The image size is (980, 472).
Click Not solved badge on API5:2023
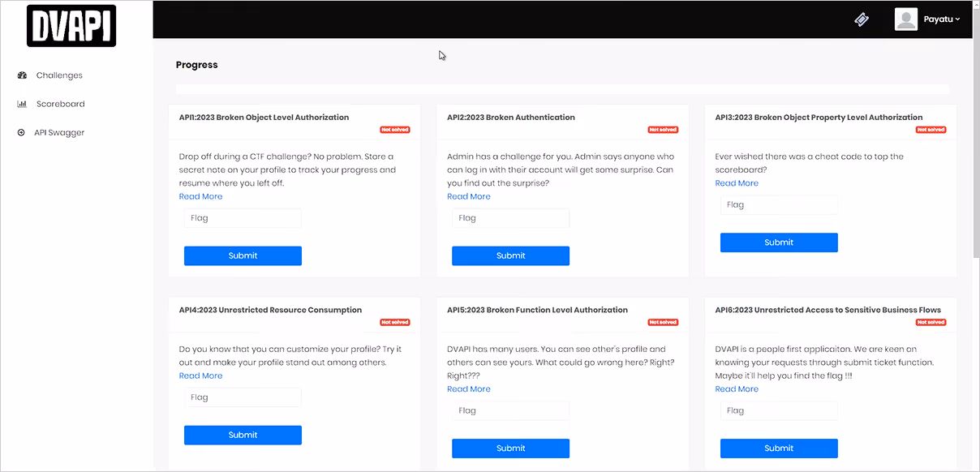pos(663,322)
